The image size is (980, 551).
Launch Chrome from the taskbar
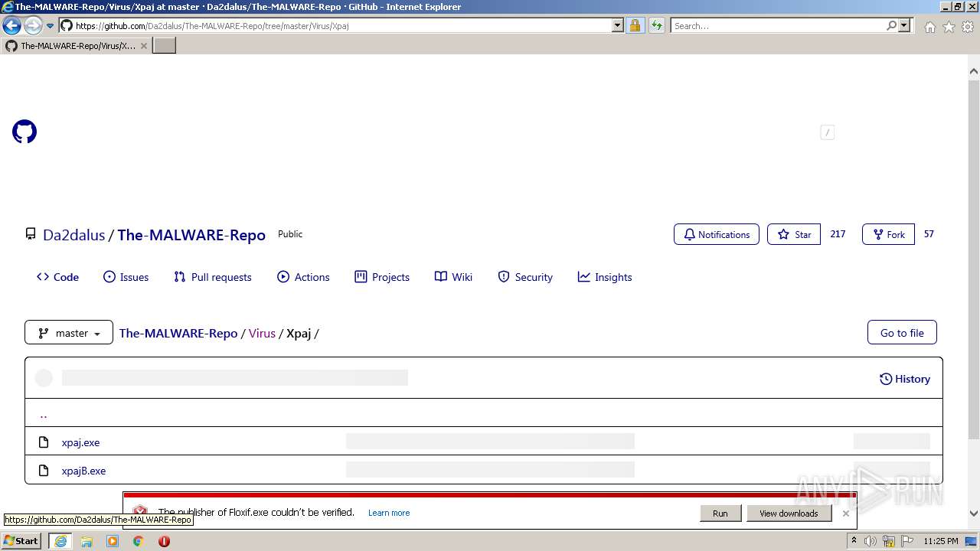pyautogui.click(x=139, y=541)
